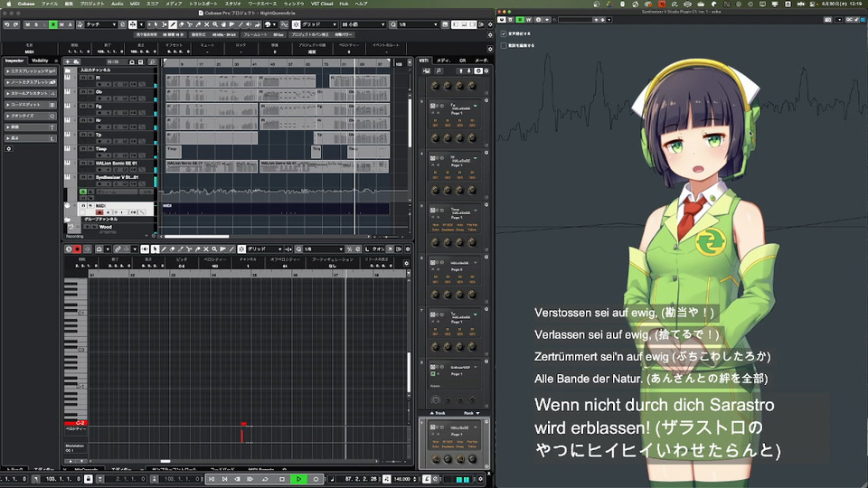This screenshot has height=488, width=868.
Task: Select the Zoom tool in Key Editor toolbar
Action: 214,249
